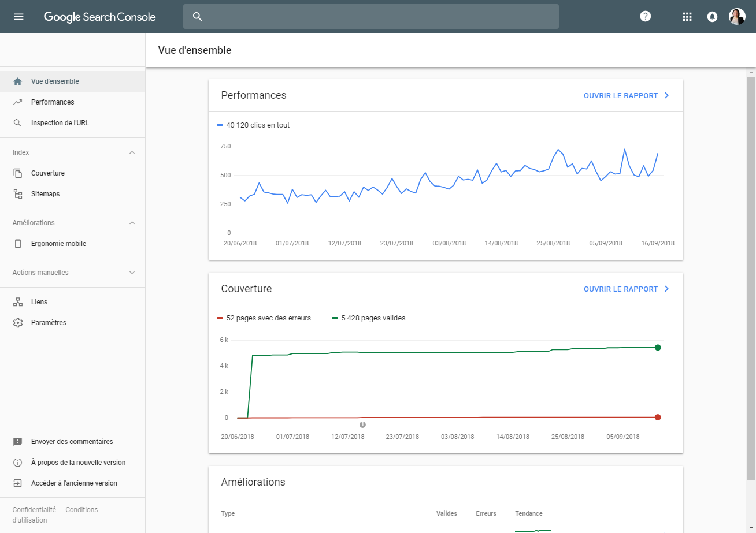Click Envoyer des commentaires

72,442
